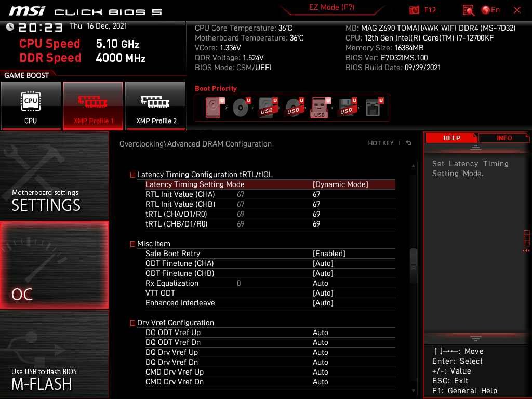Open ODT Finetune (CHA) dropdown
This screenshot has width=532, height=399.
(x=270, y=263)
